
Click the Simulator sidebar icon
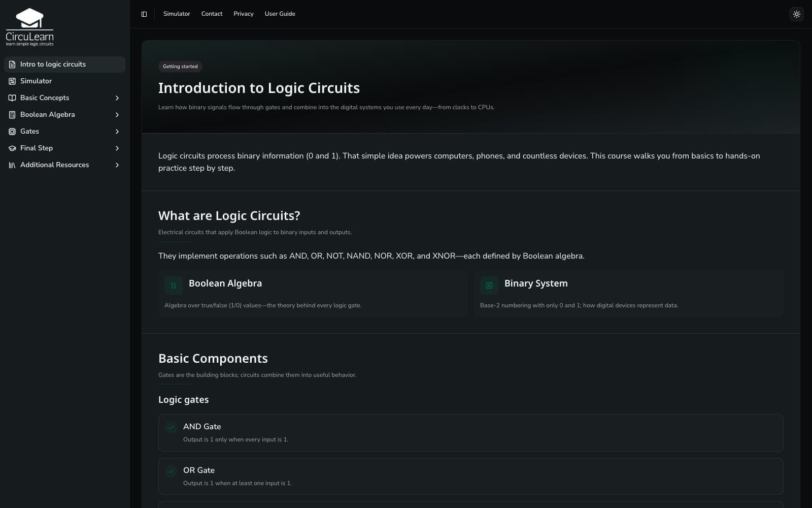tap(12, 81)
